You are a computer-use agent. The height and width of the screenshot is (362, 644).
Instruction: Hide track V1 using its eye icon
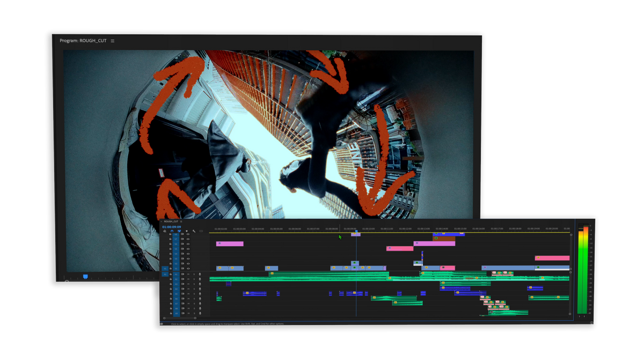[188, 269]
